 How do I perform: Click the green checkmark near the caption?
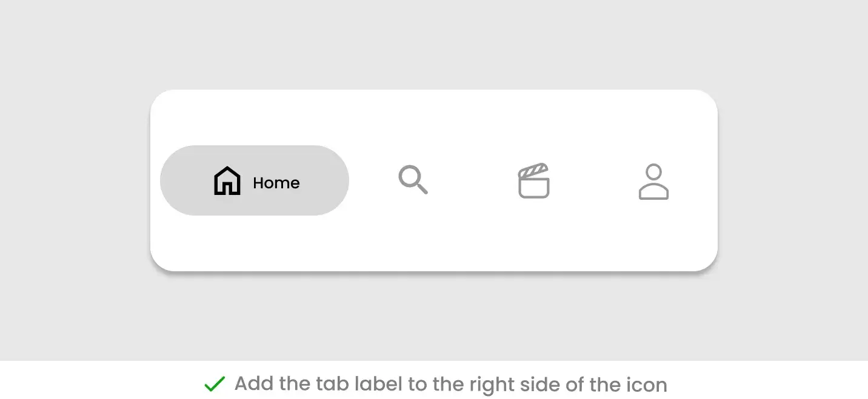pyautogui.click(x=215, y=383)
